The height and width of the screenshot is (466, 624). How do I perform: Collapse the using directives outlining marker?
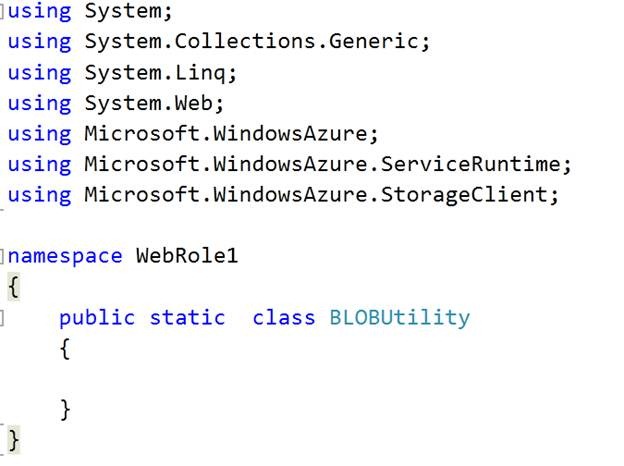click(x=3, y=12)
